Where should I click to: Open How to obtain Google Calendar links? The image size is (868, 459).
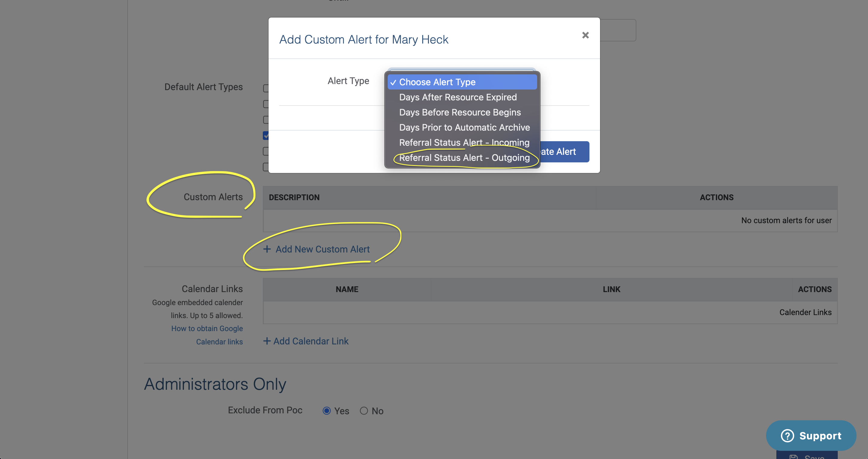207,329
